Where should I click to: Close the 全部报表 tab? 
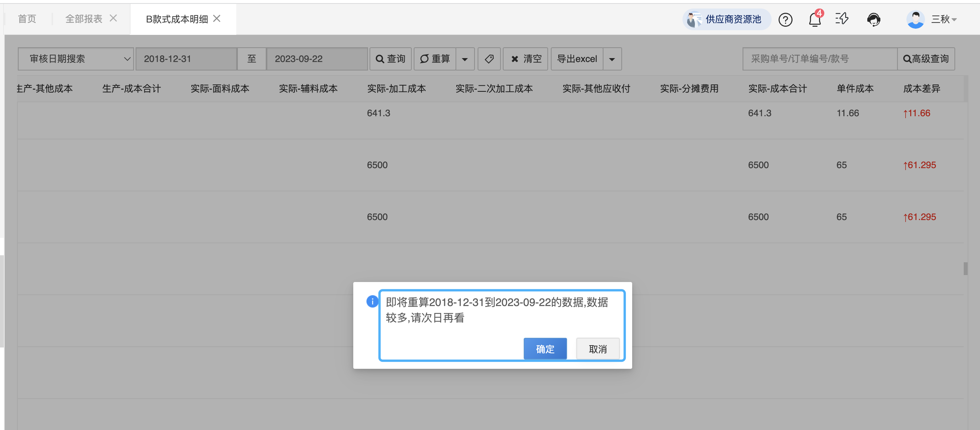click(x=113, y=18)
